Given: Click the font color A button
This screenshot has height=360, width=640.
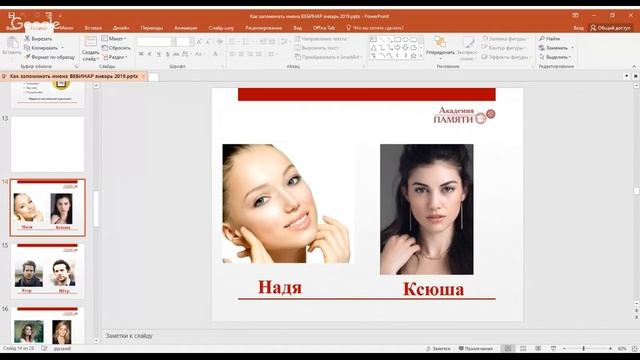Looking at the screenshot, I should tap(215, 54).
